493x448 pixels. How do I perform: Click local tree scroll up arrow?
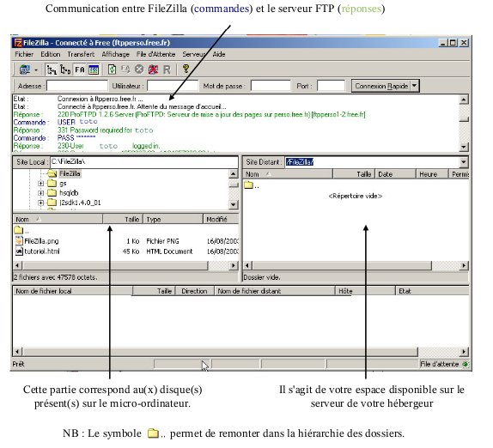[x=233, y=173]
